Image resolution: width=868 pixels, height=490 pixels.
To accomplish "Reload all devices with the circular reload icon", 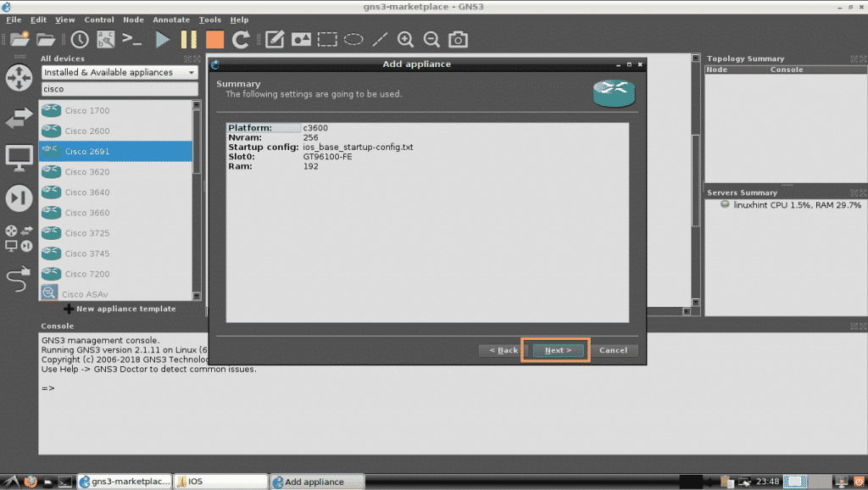I will click(240, 39).
